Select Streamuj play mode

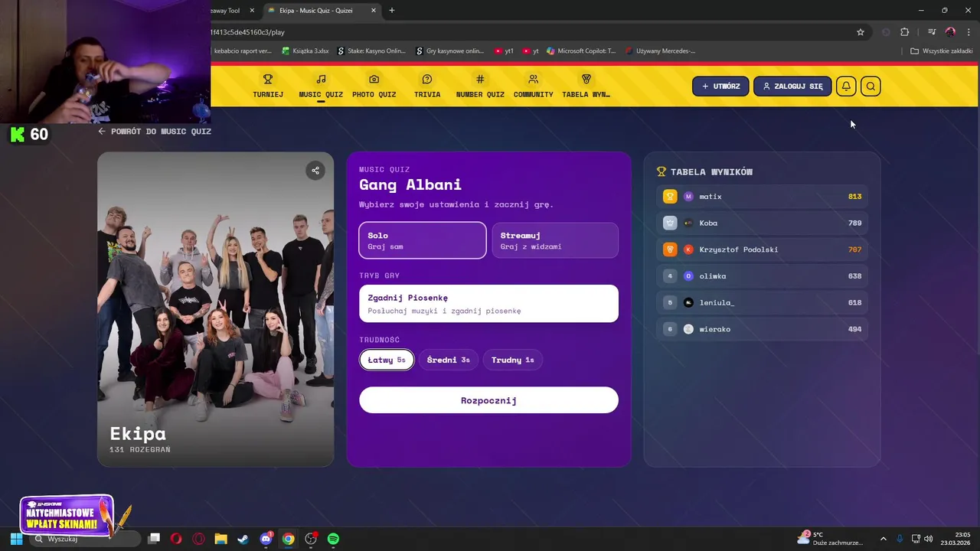[x=555, y=240]
